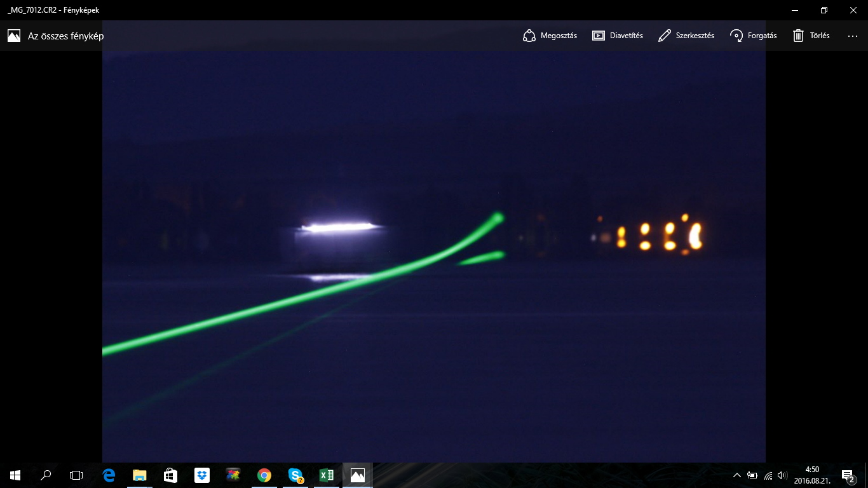The width and height of the screenshot is (868, 488).
Task: Open the Windows Start menu
Action: click(x=15, y=475)
